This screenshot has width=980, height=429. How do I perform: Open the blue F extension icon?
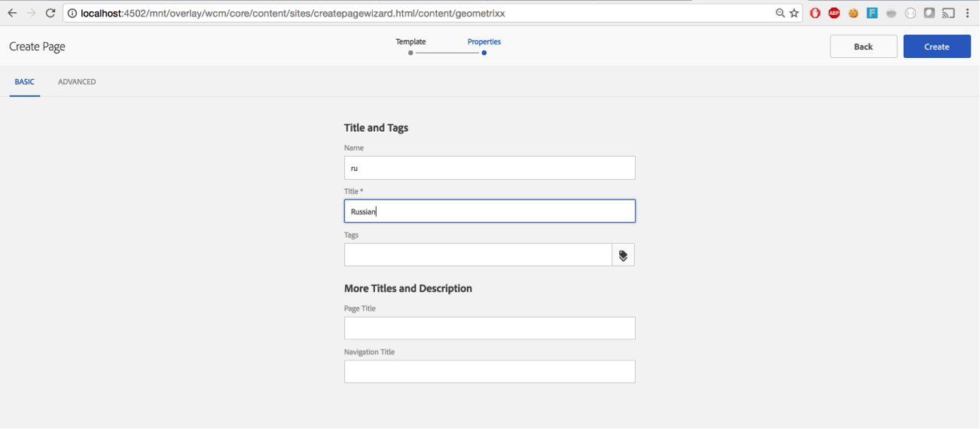tap(872, 13)
